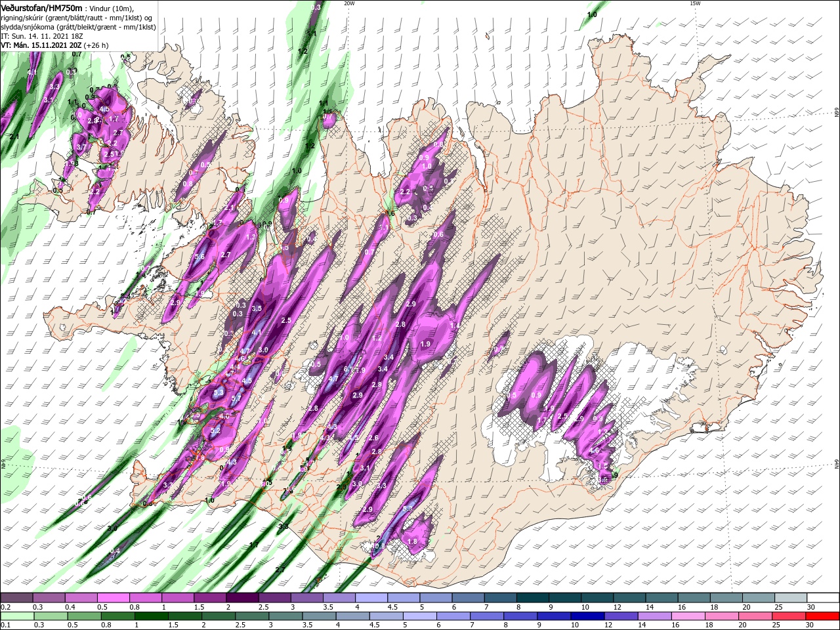Click the 15W longitude label
Image resolution: width=840 pixels, height=630 pixels.
(x=695, y=3)
